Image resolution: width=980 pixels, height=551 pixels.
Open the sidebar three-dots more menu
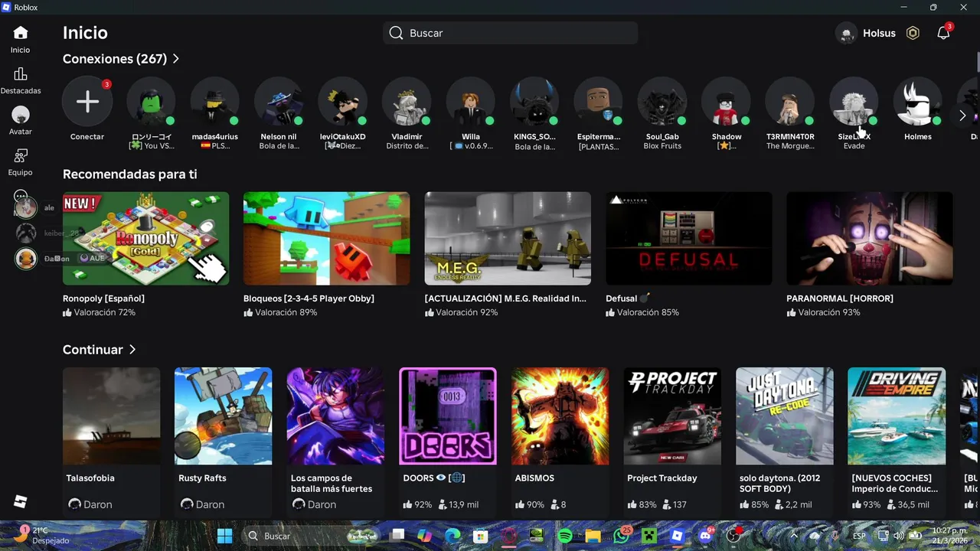(21, 196)
